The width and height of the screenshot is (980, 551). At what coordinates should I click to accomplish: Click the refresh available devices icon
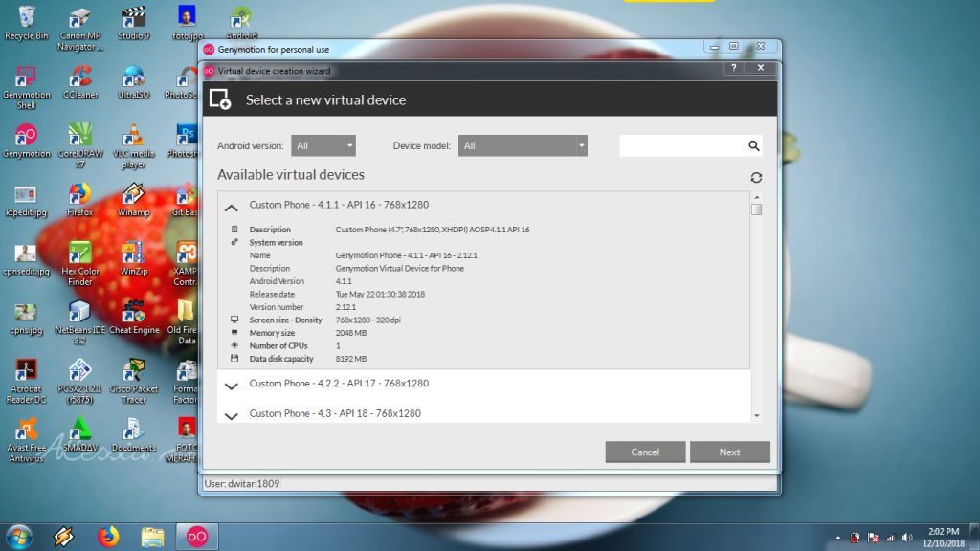point(756,178)
